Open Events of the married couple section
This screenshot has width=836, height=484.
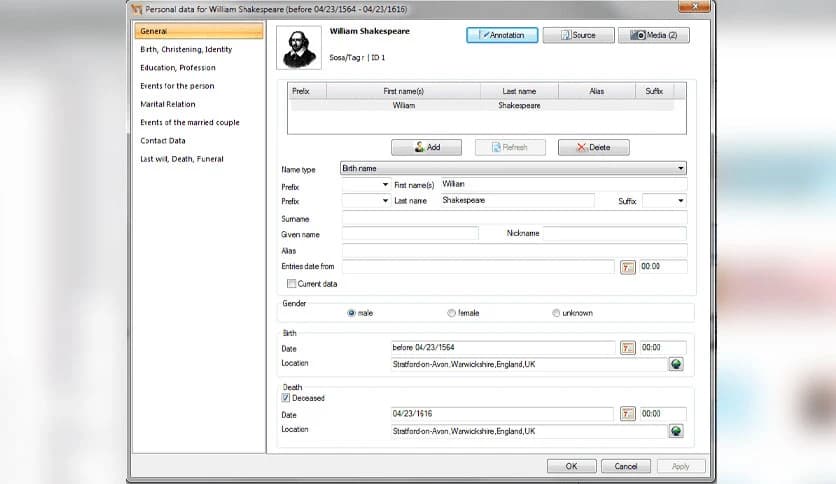point(190,122)
